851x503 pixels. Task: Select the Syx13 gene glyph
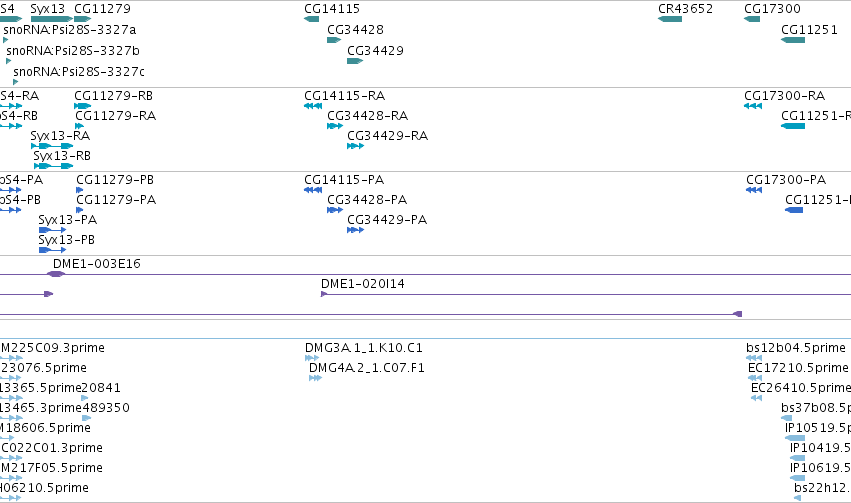[x=52, y=19]
